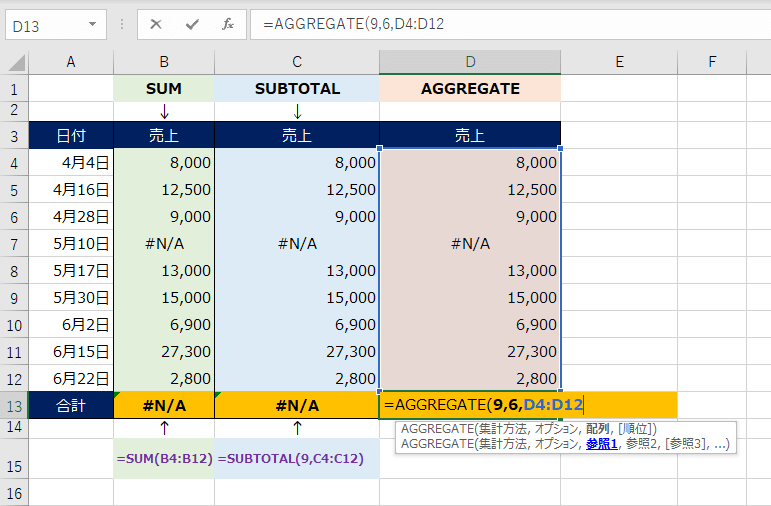
Task: Select column B header
Action: (164, 62)
